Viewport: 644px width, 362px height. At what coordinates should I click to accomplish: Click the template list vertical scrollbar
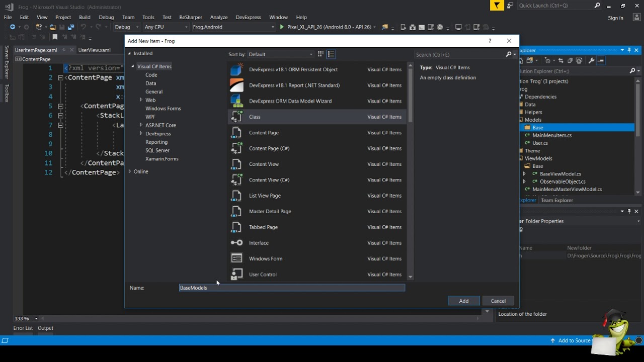(x=411, y=171)
